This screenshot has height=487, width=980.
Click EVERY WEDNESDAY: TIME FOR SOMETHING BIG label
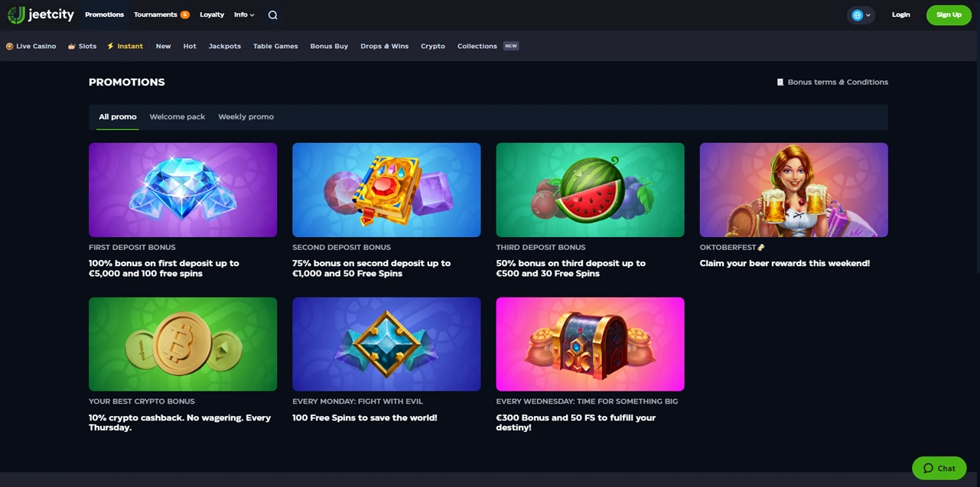click(x=587, y=401)
